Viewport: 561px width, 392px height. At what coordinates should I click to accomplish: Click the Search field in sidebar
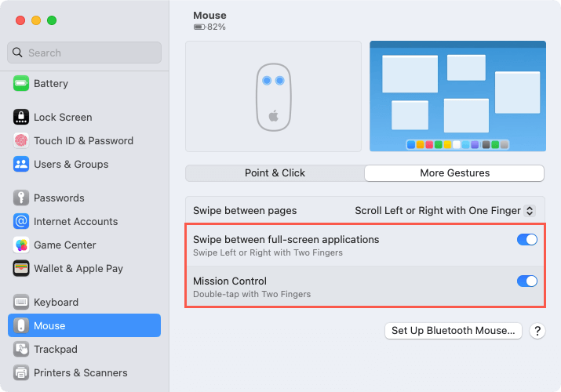click(84, 53)
